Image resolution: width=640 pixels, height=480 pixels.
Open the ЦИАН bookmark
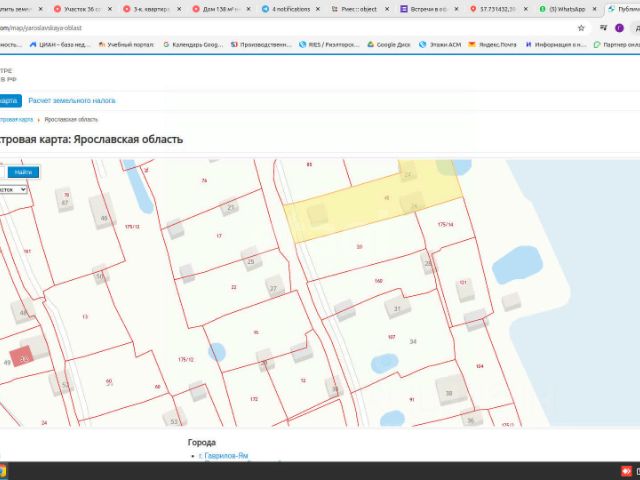[x=60, y=44]
